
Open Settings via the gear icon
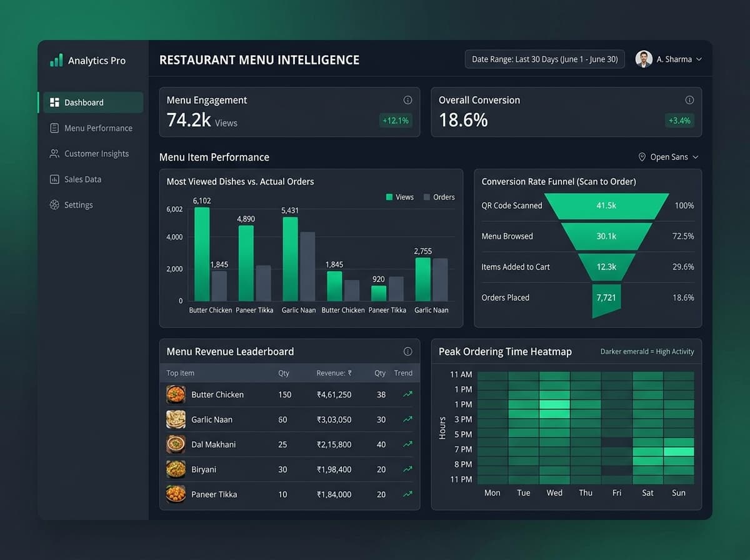click(x=54, y=205)
